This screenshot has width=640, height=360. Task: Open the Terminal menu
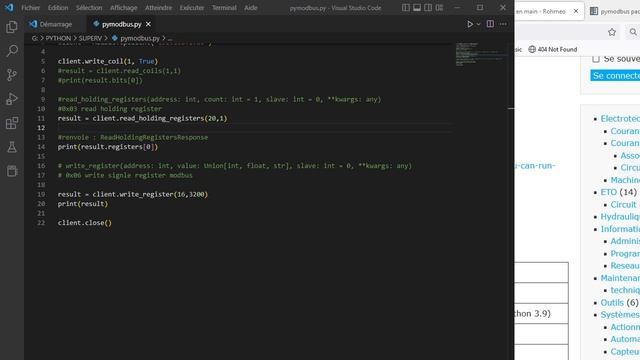tap(224, 7)
